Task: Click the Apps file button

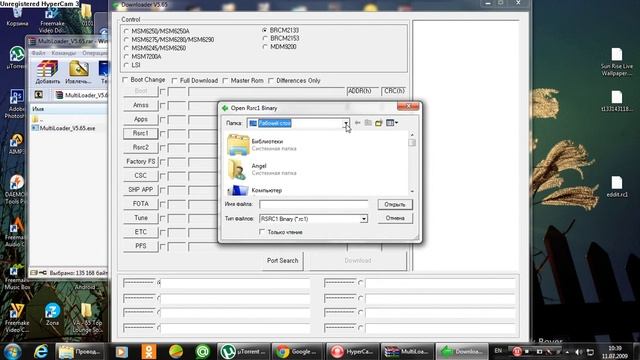Action: click(140, 119)
